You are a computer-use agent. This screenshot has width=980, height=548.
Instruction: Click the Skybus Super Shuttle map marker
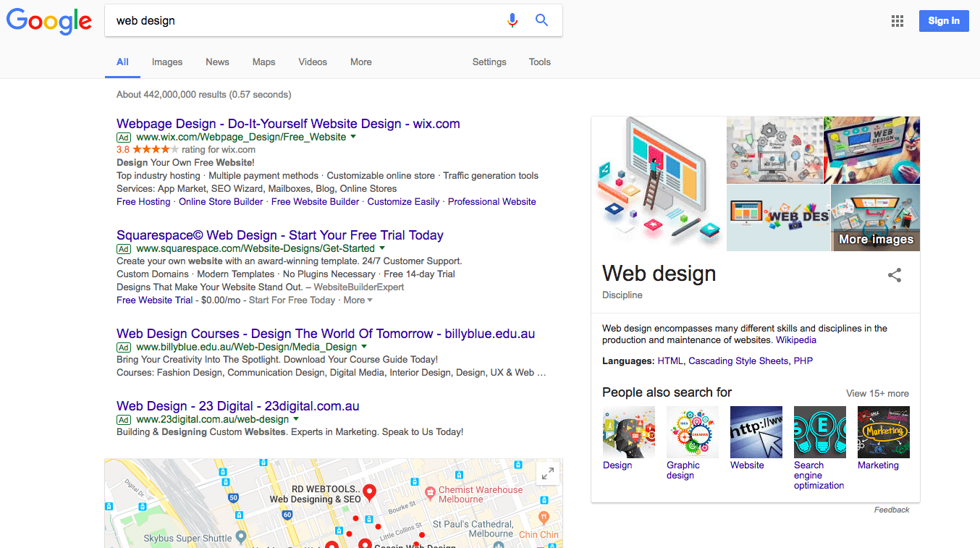(241, 536)
